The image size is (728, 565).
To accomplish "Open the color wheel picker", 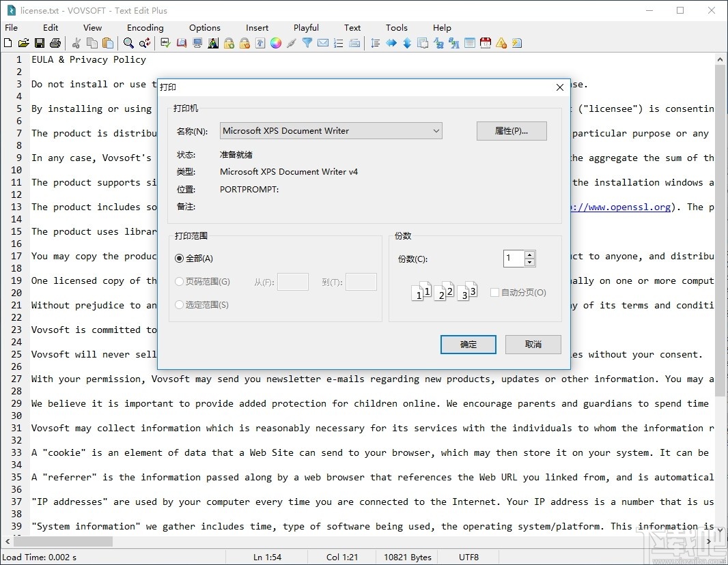I will click(x=276, y=43).
